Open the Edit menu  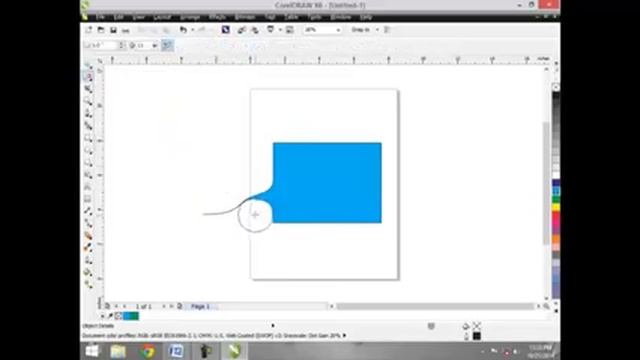118,17
